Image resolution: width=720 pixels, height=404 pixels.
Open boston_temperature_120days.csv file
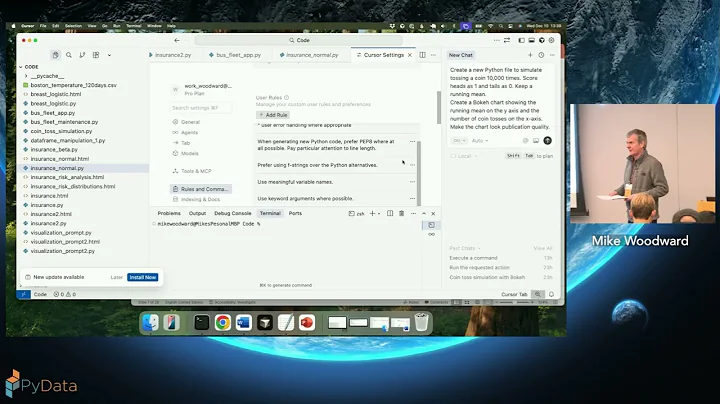tap(73, 85)
